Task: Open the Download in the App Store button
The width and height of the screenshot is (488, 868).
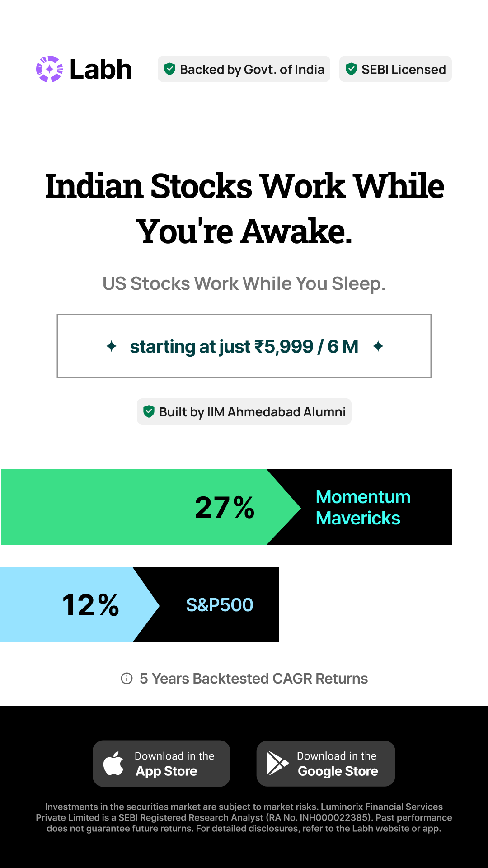Action: tap(161, 764)
